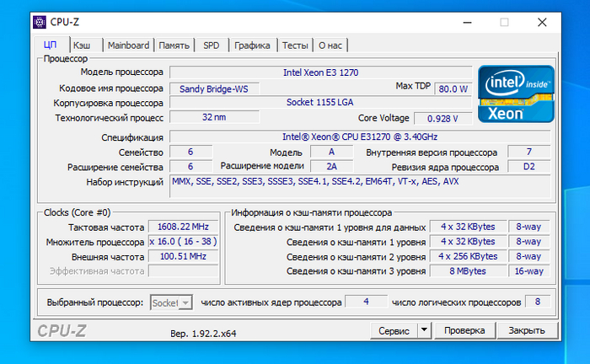Show the О нас tab

tap(332, 45)
